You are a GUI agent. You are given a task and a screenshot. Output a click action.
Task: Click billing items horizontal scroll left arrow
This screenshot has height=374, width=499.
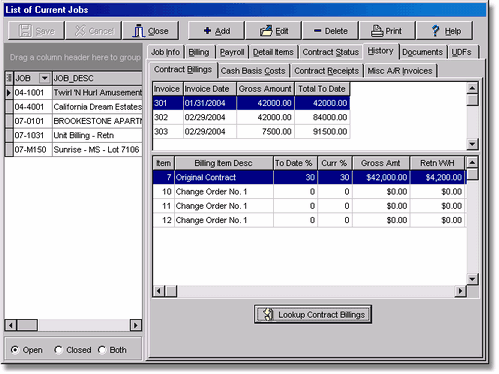click(159, 291)
